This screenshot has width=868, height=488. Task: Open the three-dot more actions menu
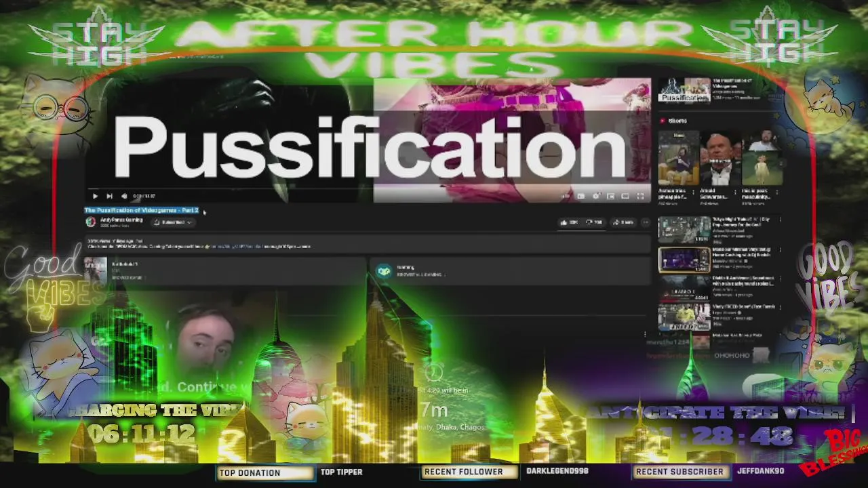(x=645, y=222)
